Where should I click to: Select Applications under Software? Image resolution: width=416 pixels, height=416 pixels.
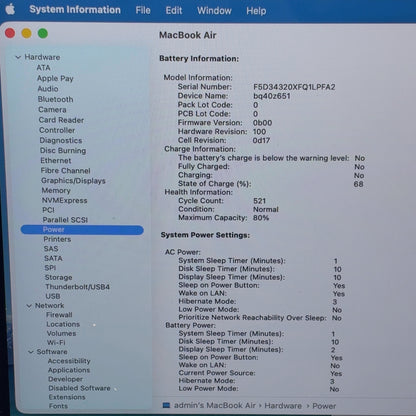click(x=69, y=370)
